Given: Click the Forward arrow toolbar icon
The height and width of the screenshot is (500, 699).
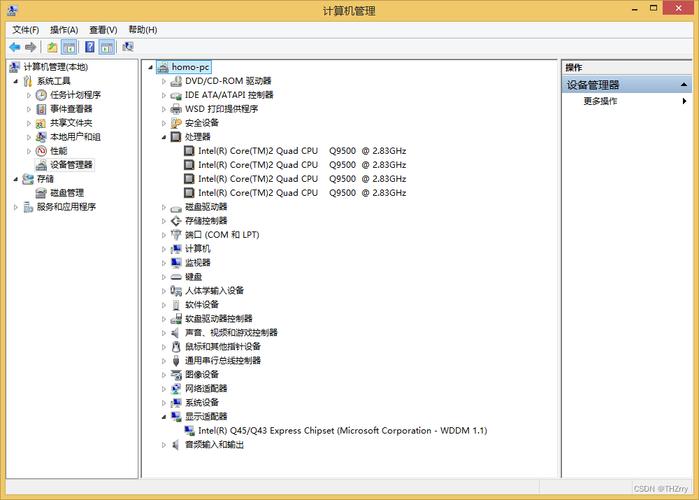Looking at the screenshot, I should [x=31, y=47].
